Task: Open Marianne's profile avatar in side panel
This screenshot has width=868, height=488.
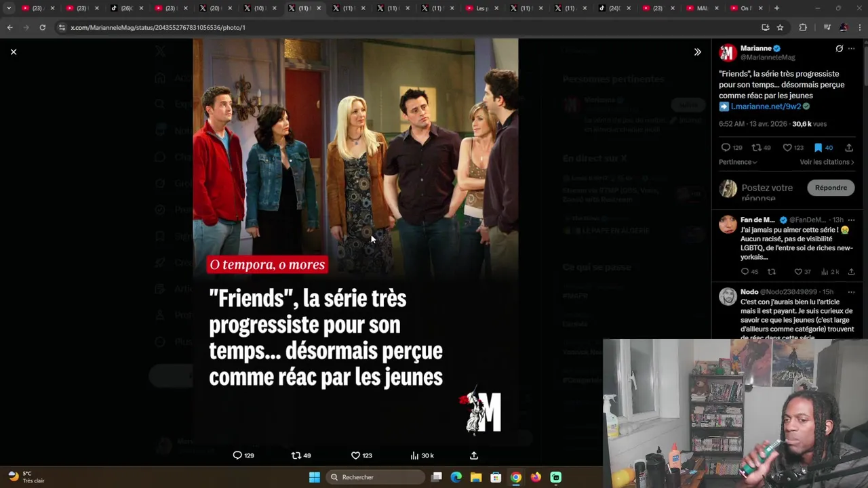Action: coord(728,53)
